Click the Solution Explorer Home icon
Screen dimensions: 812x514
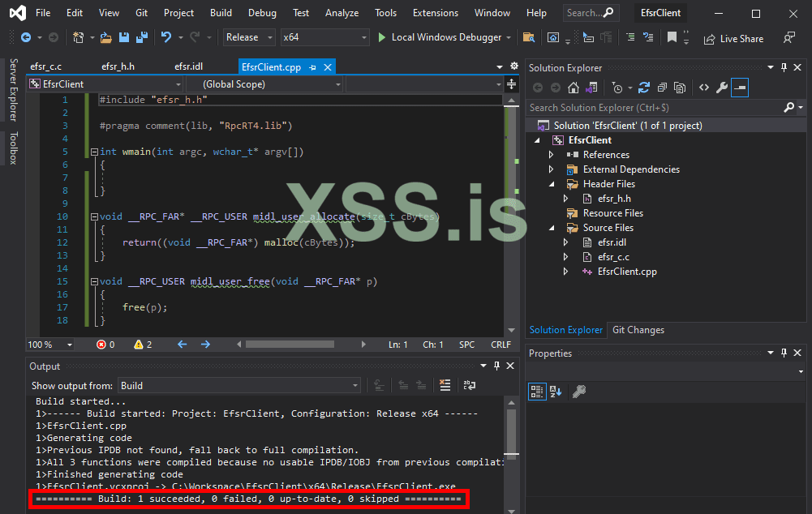(574, 88)
